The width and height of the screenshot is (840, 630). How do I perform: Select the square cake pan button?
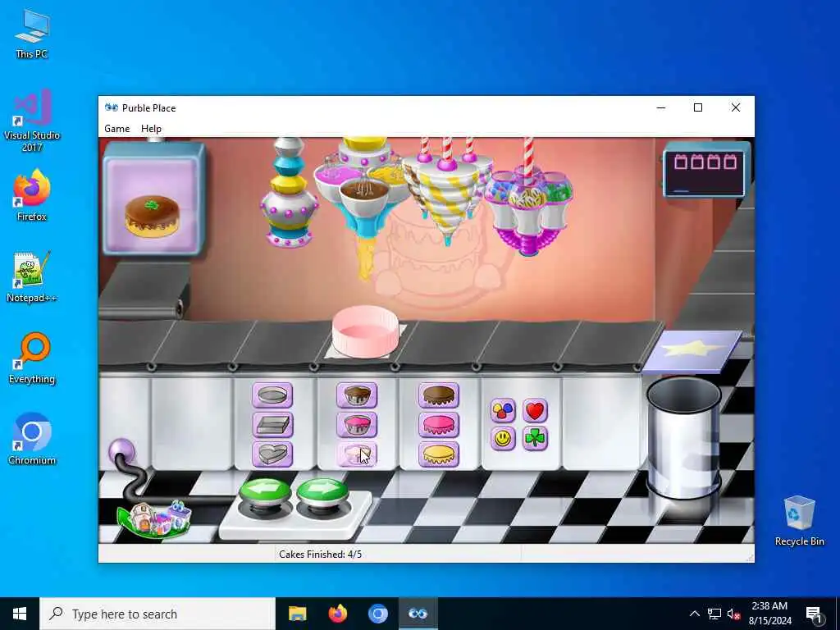pos(272,425)
